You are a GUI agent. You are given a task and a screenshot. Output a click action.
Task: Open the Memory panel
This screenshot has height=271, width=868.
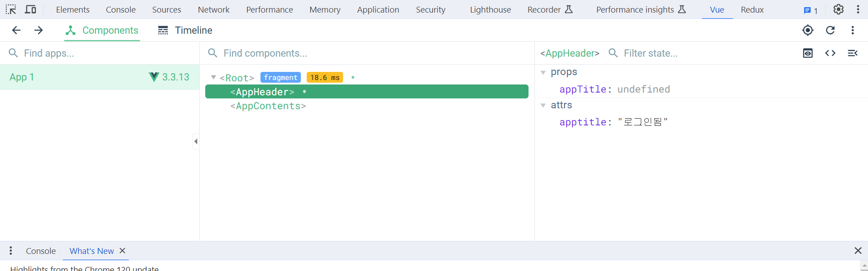pyautogui.click(x=325, y=9)
